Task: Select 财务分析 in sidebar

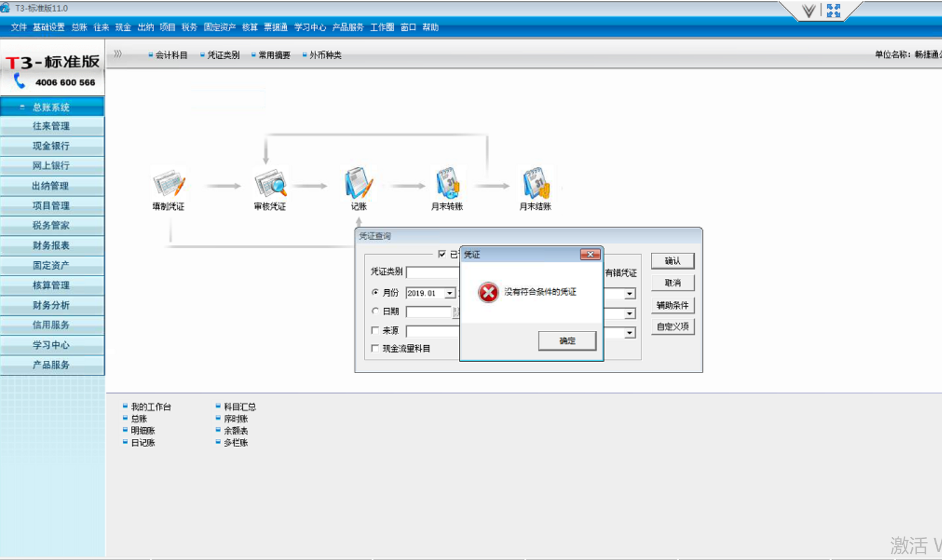Action: (x=52, y=305)
